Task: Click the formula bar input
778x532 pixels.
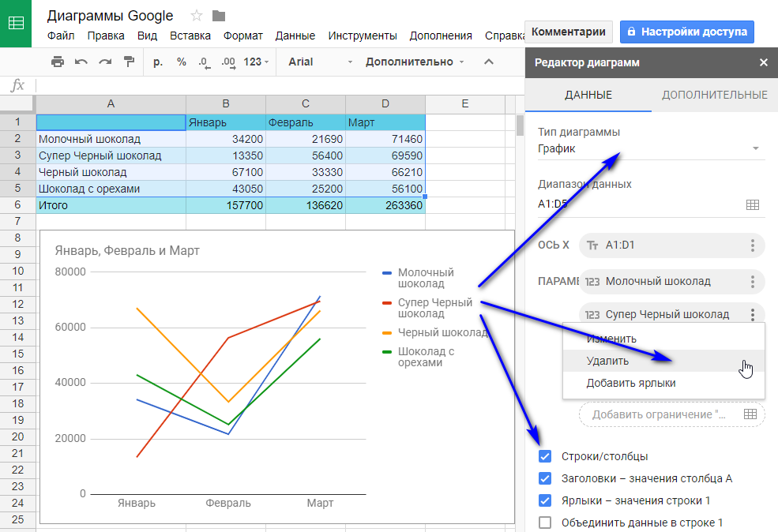Action: coord(280,85)
